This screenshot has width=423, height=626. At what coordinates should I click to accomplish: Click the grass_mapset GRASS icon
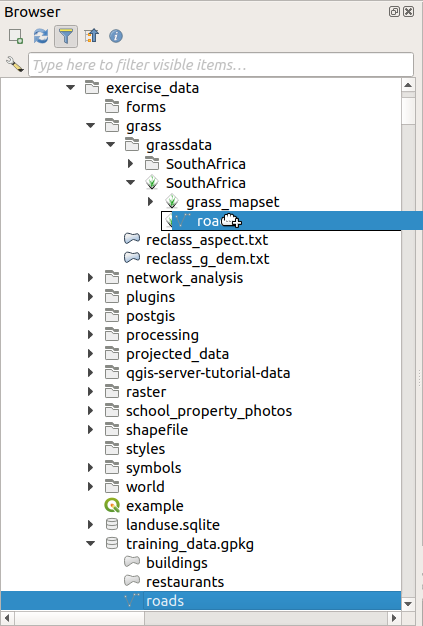tap(172, 201)
